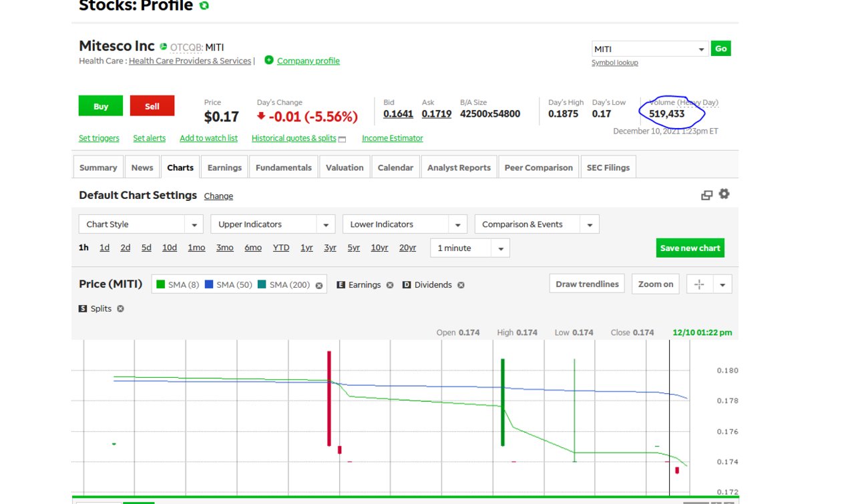Open the News tab
The height and width of the screenshot is (504, 854).
tap(142, 168)
